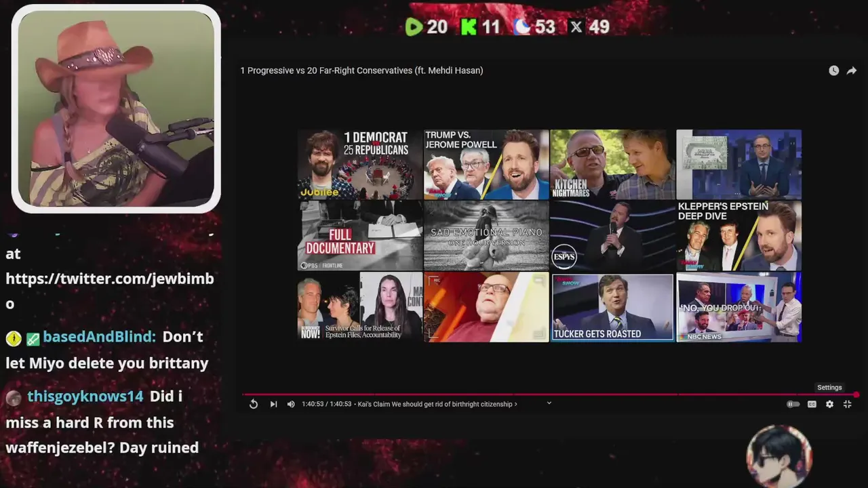The image size is (868, 488).
Task: Open Sad Emotional Piano one hour video
Action: (486, 236)
